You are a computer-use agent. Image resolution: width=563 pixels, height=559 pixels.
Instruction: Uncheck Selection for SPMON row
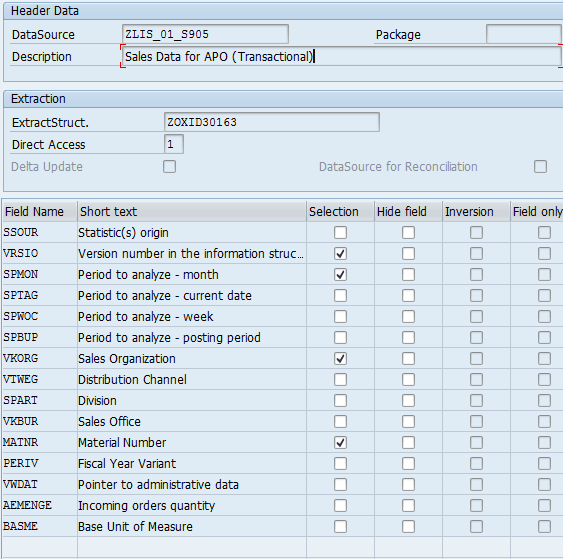tap(340, 275)
